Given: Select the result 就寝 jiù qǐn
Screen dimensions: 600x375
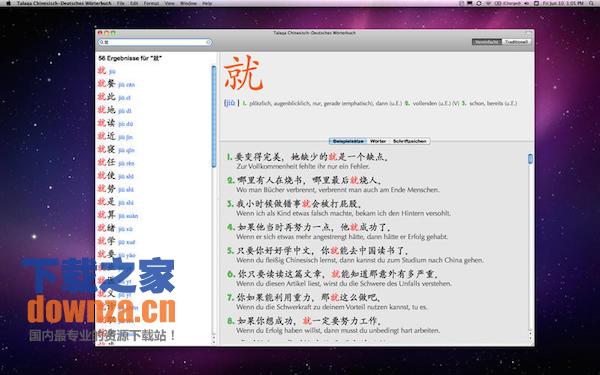Looking at the screenshot, I should pos(116,149).
